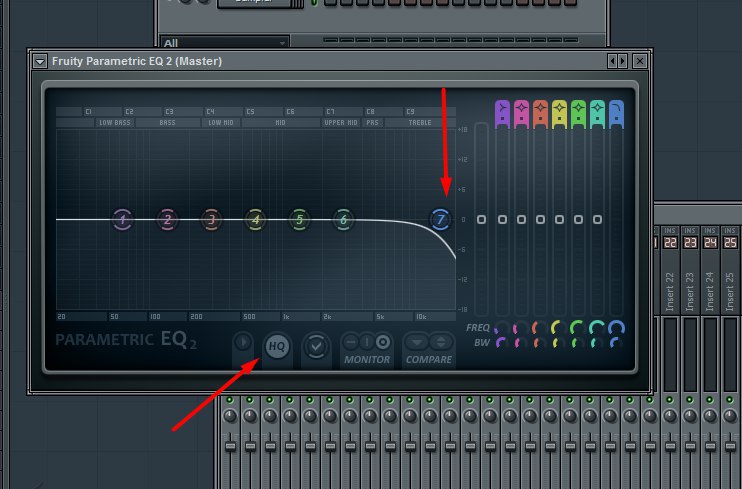Select band 5 token on EQ graph
Screen dimensions: 742x489
pyautogui.click(x=300, y=220)
